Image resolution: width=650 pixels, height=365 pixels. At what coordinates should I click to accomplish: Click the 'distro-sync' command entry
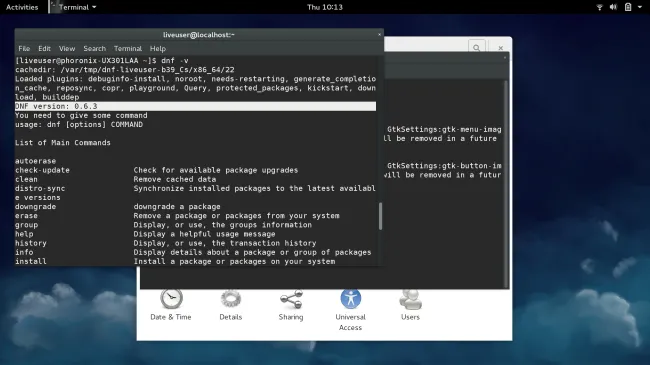(x=40, y=188)
